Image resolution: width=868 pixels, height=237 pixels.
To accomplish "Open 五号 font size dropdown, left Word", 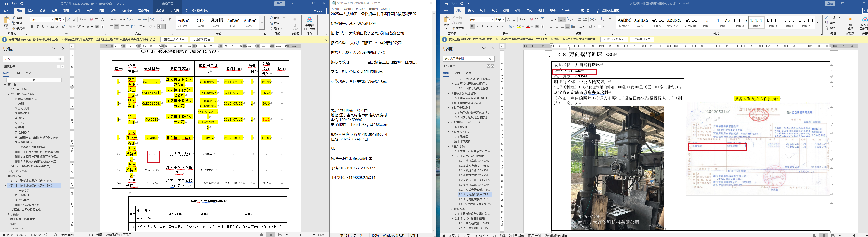I will [64, 20].
